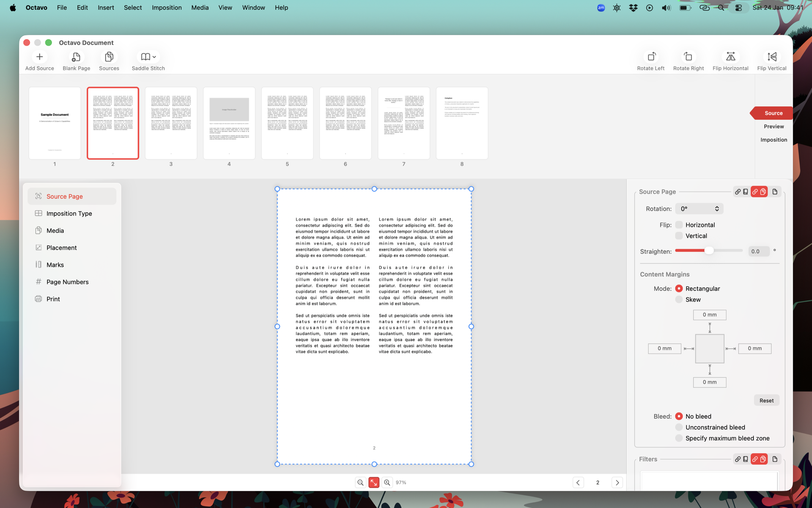Click the Flip Vertical toolbar icon
The width and height of the screenshot is (812, 508).
pyautogui.click(x=771, y=57)
